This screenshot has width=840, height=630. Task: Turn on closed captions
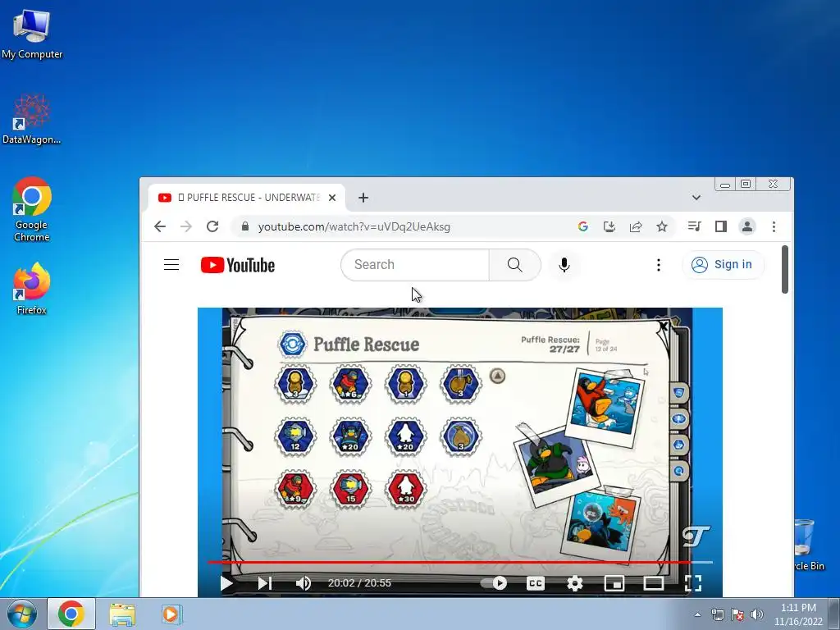(x=535, y=583)
